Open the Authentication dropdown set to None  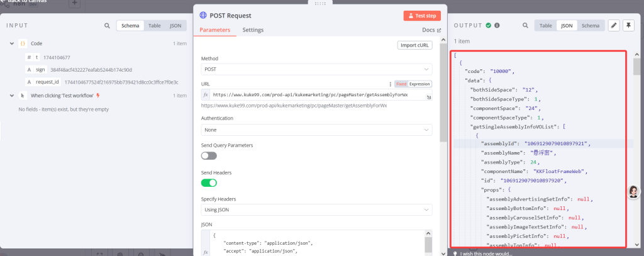tap(316, 130)
